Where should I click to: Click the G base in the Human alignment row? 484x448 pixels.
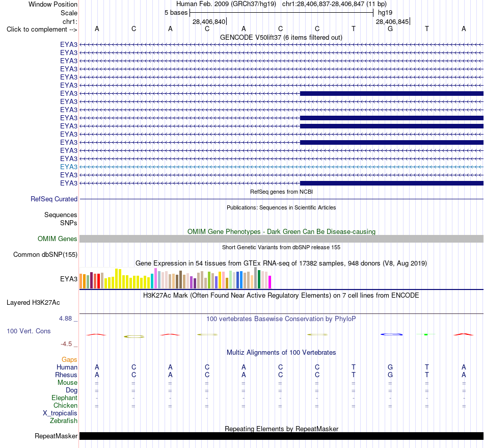click(x=390, y=367)
